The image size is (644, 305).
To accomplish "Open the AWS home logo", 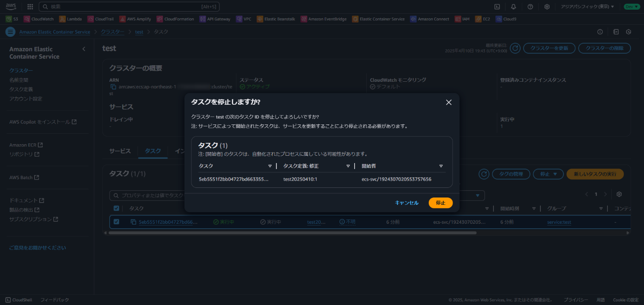I will (x=11, y=6).
